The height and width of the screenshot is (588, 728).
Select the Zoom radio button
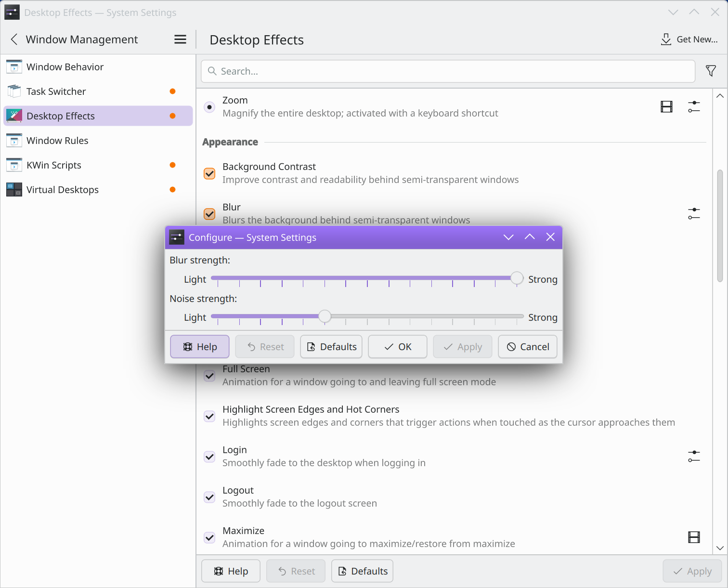(x=209, y=107)
